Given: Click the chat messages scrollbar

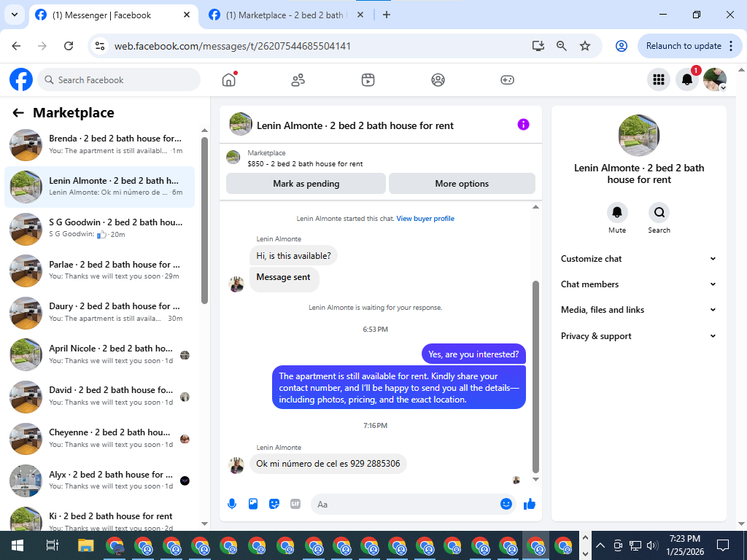Looking at the screenshot, I should pos(535,376).
